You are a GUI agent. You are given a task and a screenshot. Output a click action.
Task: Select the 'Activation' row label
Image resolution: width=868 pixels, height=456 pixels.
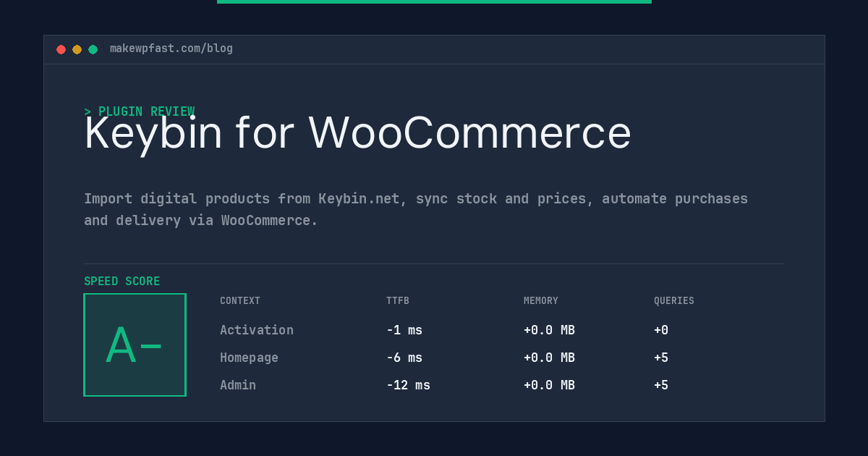(x=257, y=330)
